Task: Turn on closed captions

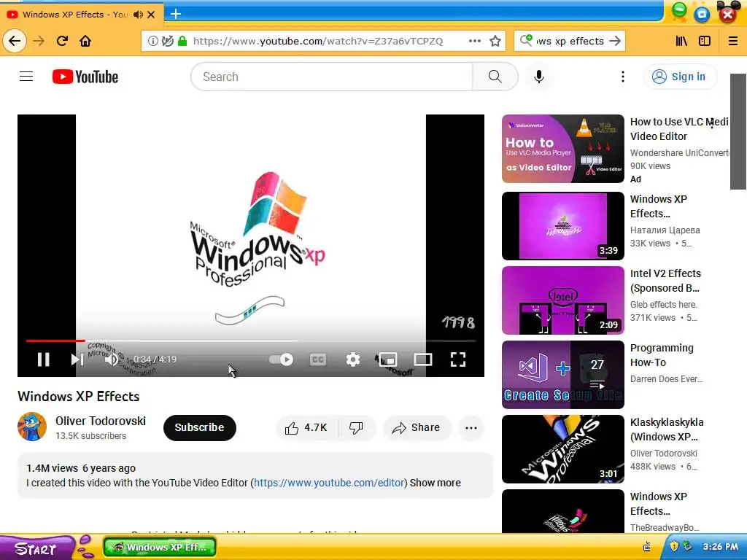Action: pyautogui.click(x=318, y=359)
